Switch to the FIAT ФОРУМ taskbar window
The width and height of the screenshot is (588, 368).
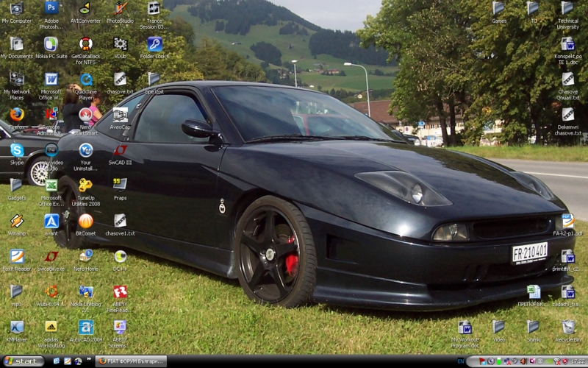(131, 361)
